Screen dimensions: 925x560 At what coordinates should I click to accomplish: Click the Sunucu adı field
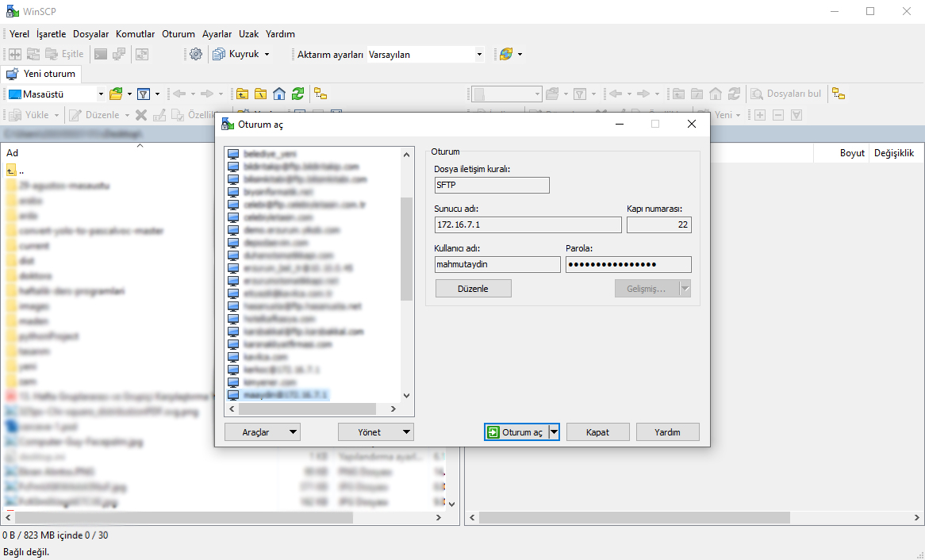click(528, 224)
